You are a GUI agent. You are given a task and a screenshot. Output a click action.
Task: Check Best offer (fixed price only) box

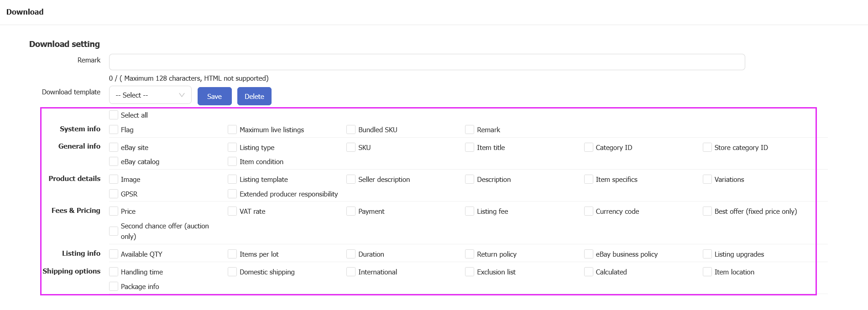(707, 211)
